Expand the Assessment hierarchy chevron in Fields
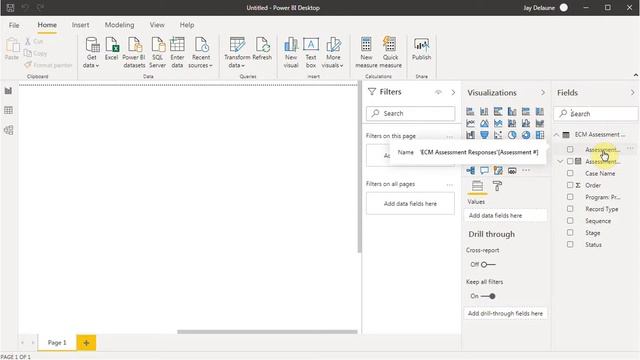Viewport: 640px width, 360px height. (560, 162)
